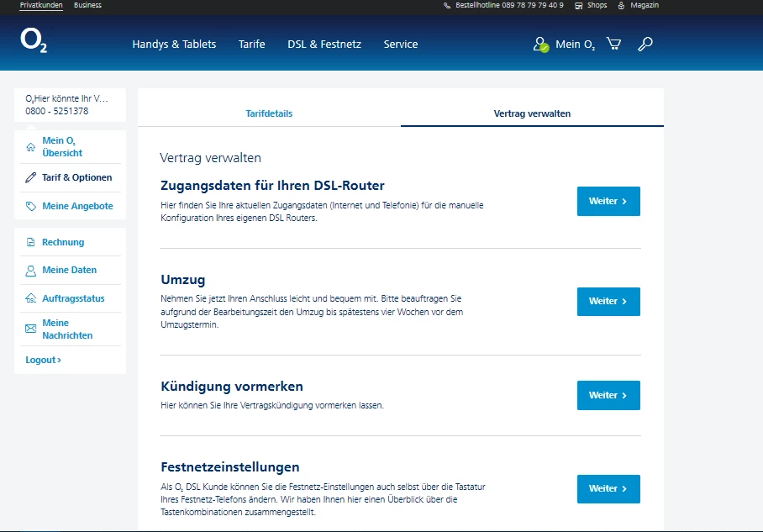Select the Vertrag verwalten tab

pos(532,114)
